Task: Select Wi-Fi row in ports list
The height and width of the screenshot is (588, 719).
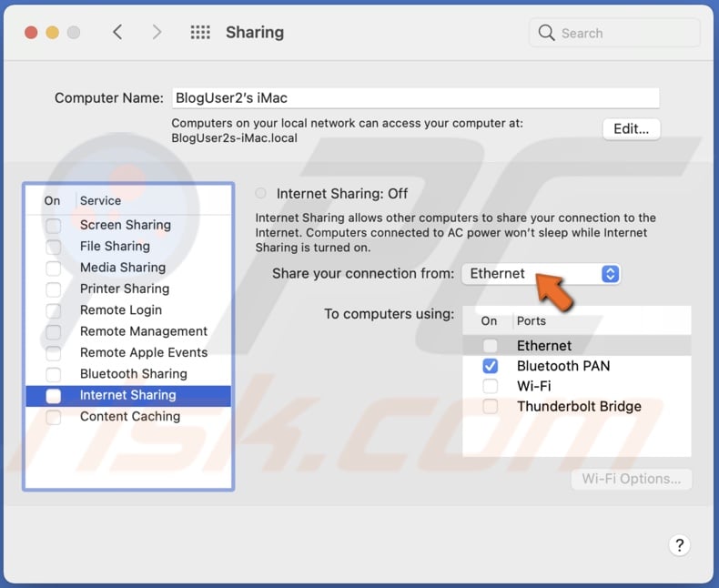Action: [577, 386]
